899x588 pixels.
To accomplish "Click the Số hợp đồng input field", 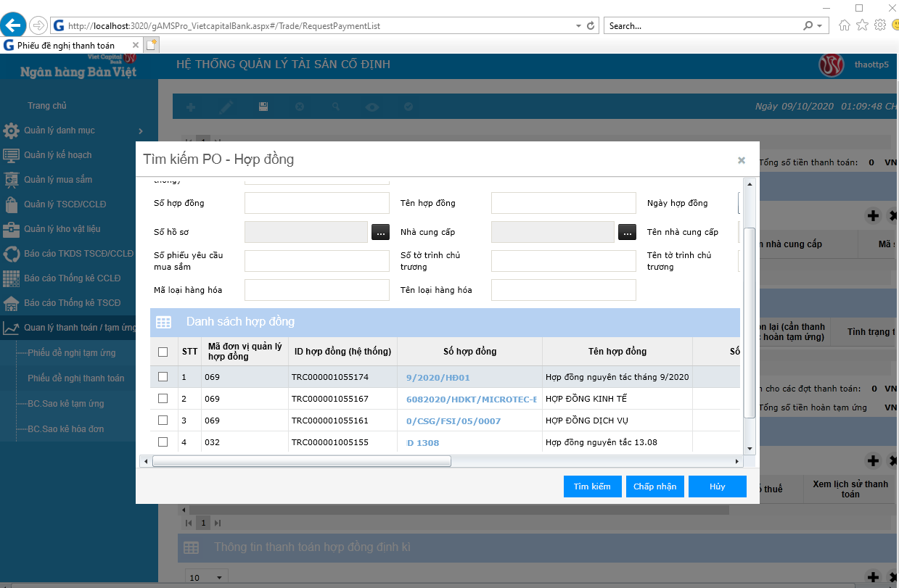I will click(x=317, y=203).
